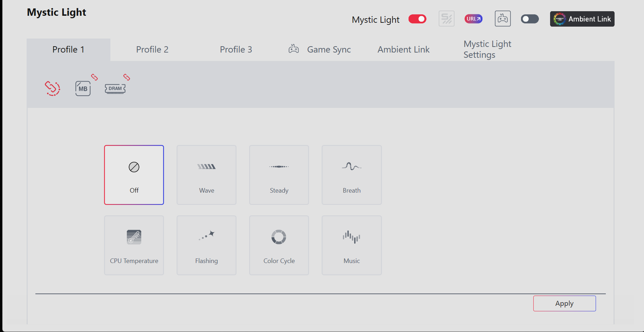Switch to the Profile 1 tab

click(x=69, y=50)
